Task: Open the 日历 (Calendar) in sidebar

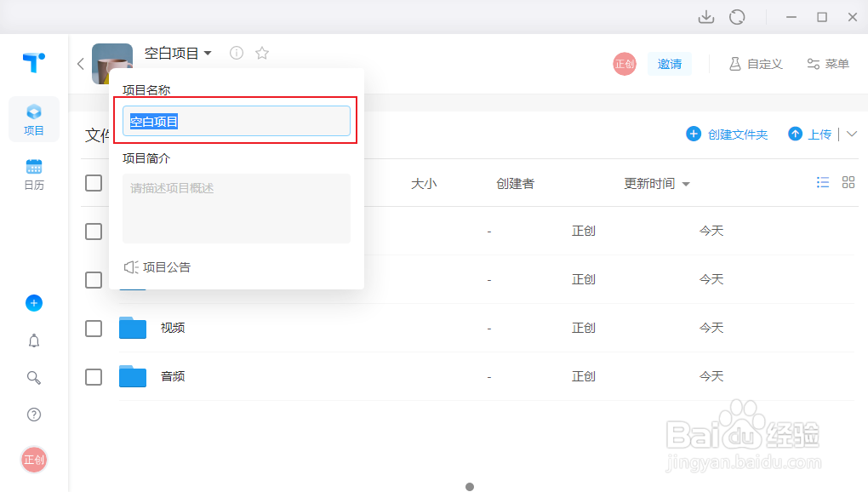Action: (34, 174)
